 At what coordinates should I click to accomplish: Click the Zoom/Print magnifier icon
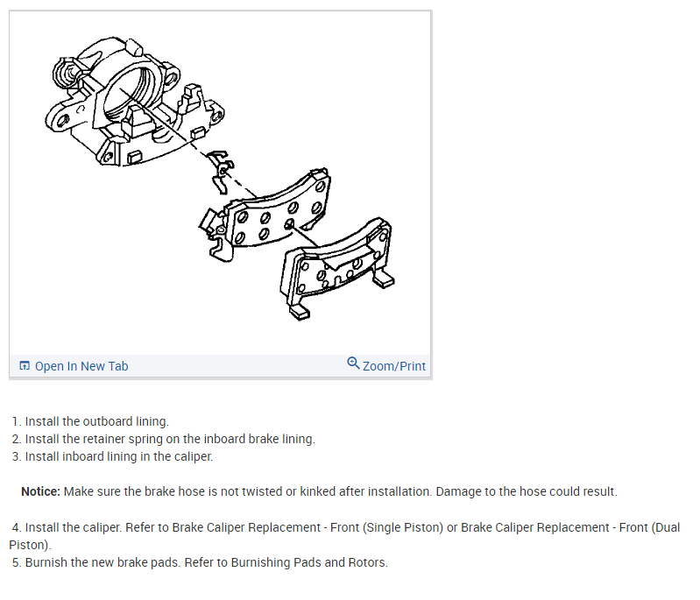pyautogui.click(x=353, y=363)
